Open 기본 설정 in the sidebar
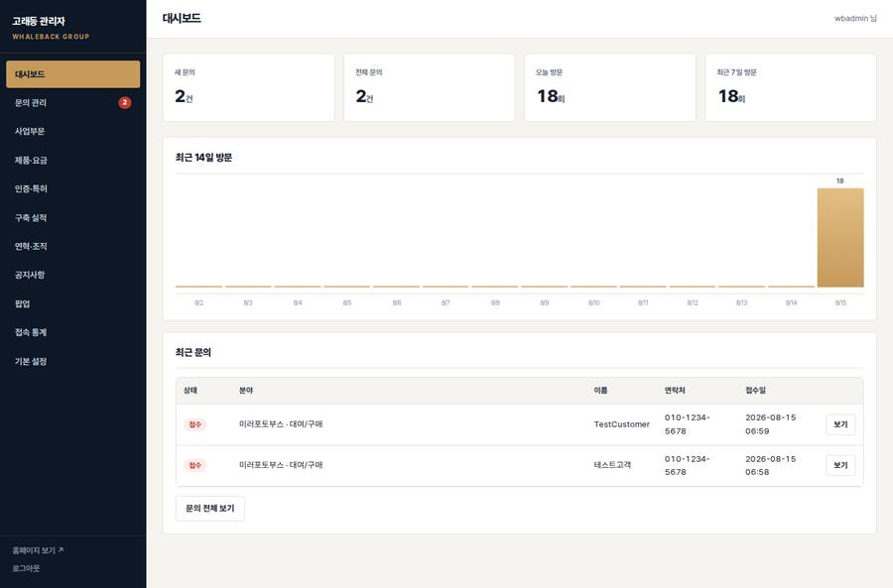 (x=72, y=361)
